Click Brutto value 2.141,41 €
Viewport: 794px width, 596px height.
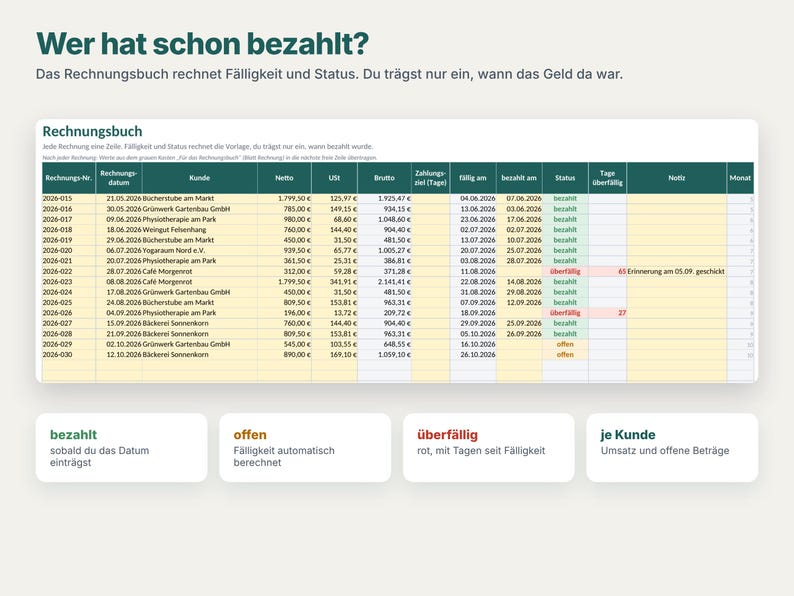click(384, 282)
